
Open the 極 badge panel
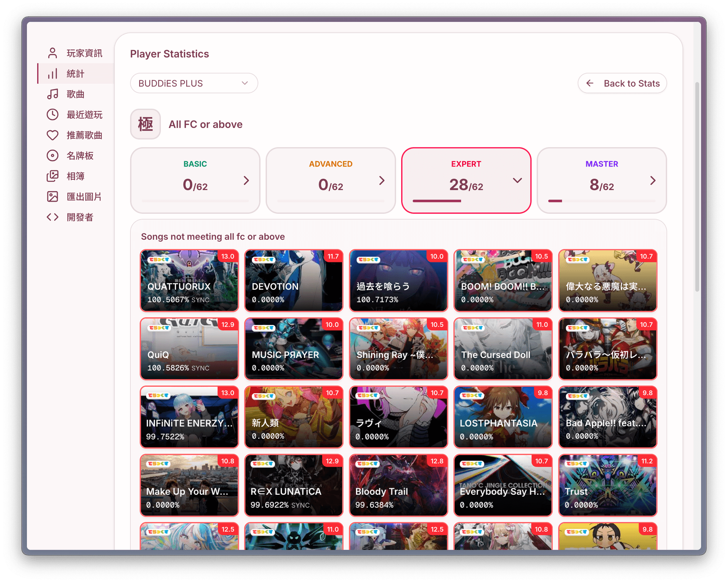146,124
